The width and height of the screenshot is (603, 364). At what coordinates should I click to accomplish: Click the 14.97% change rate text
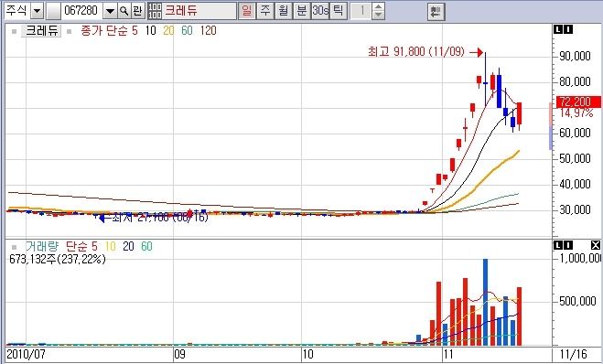[576, 113]
